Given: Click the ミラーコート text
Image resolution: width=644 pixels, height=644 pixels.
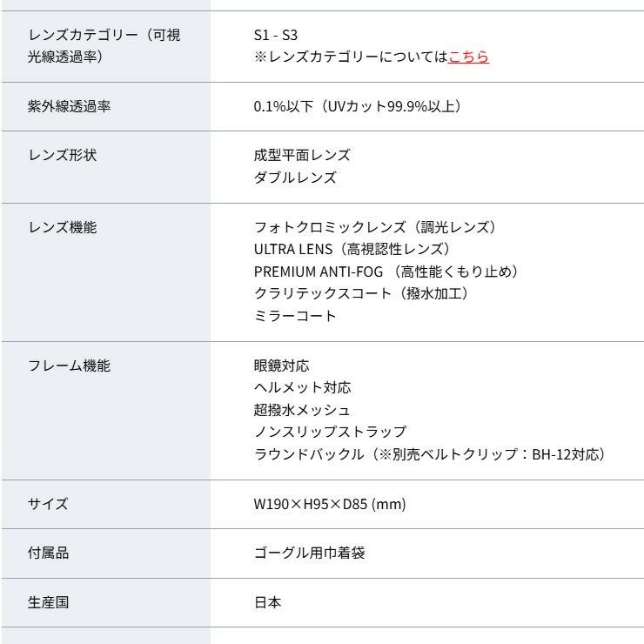Looking at the screenshot, I should point(295,316).
